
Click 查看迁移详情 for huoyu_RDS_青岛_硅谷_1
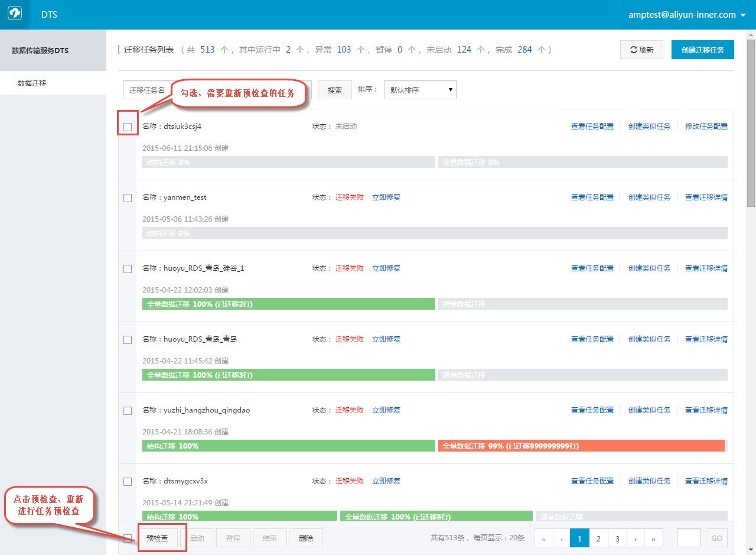(x=706, y=268)
